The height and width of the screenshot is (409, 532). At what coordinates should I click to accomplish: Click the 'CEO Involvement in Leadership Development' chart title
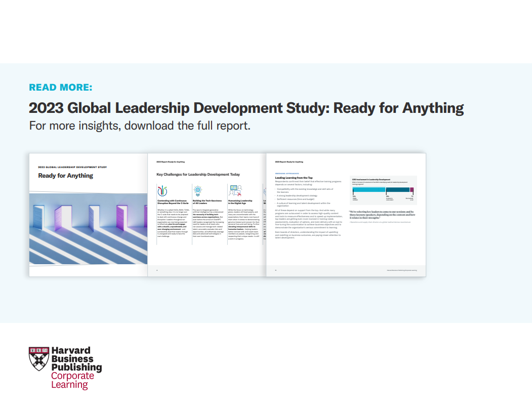point(371,180)
